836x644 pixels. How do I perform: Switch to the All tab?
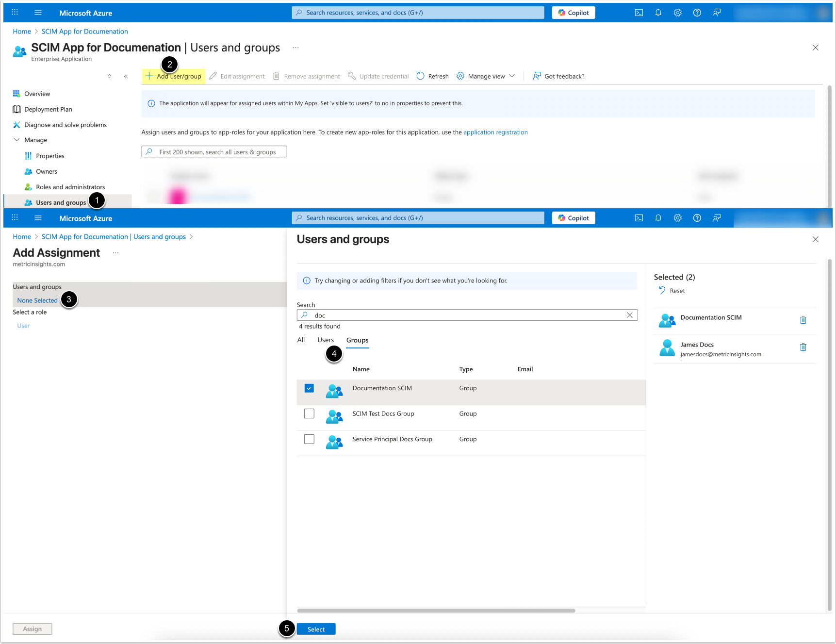pyautogui.click(x=301, y=340)
